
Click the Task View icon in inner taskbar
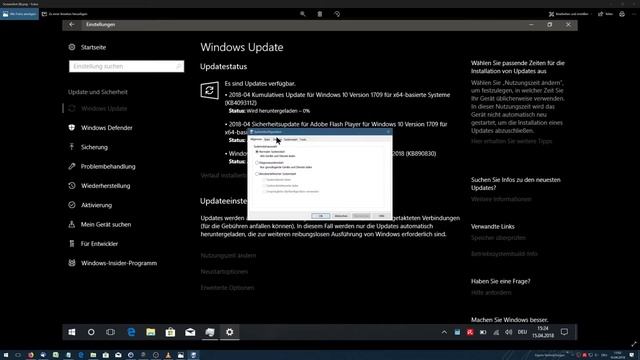[111, 332]
